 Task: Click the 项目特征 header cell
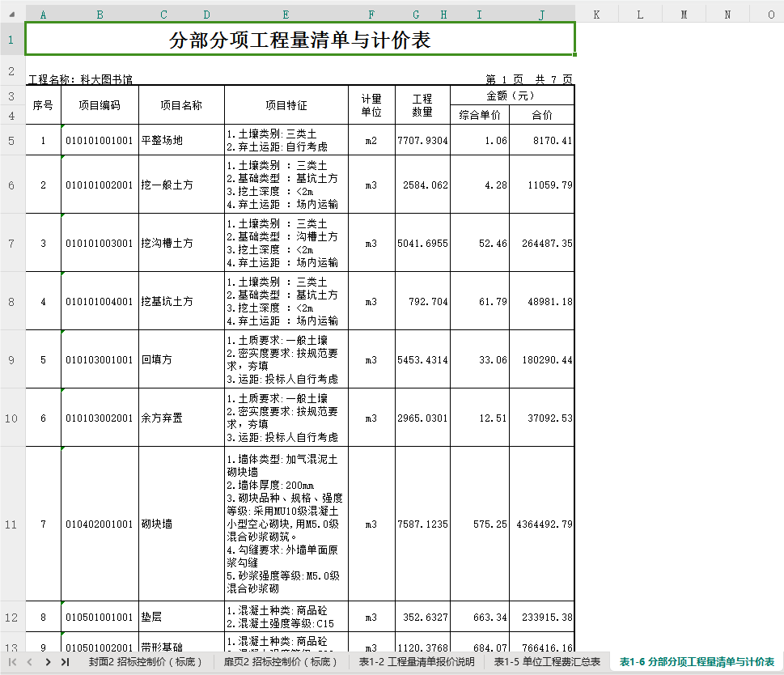[x=286, y=105]
